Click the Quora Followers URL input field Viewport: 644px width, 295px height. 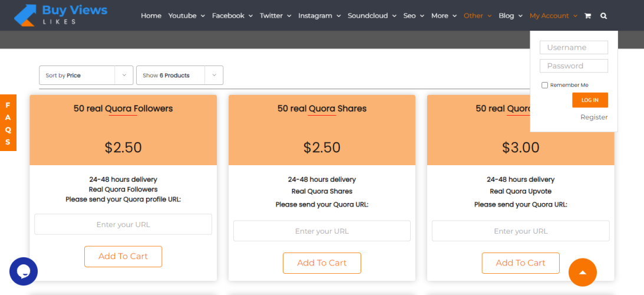123,225
